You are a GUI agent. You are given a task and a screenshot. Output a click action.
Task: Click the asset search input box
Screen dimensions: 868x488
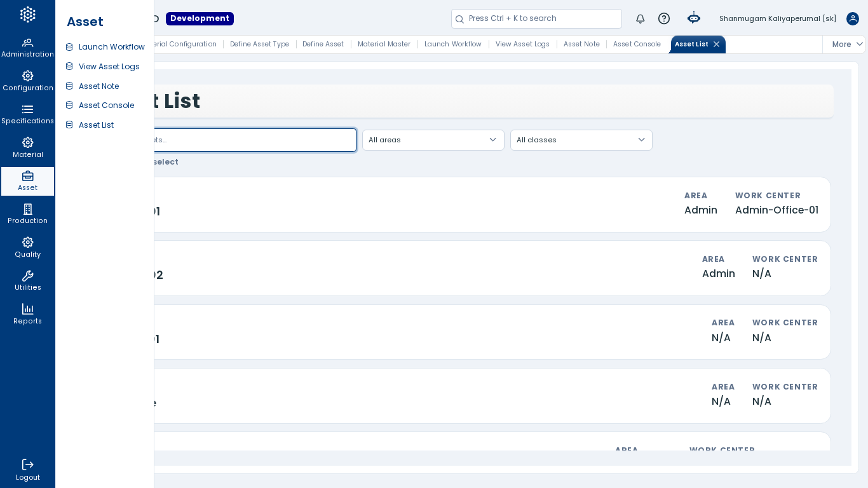254,140
